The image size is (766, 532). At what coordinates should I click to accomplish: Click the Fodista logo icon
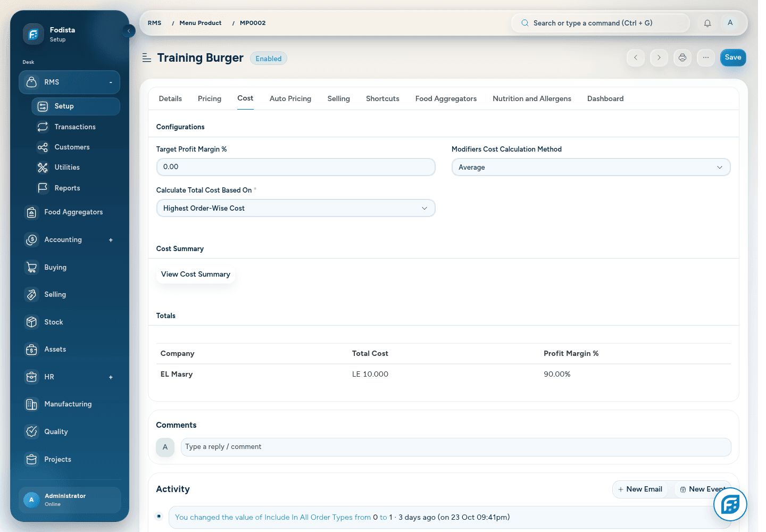coord(33,34)
